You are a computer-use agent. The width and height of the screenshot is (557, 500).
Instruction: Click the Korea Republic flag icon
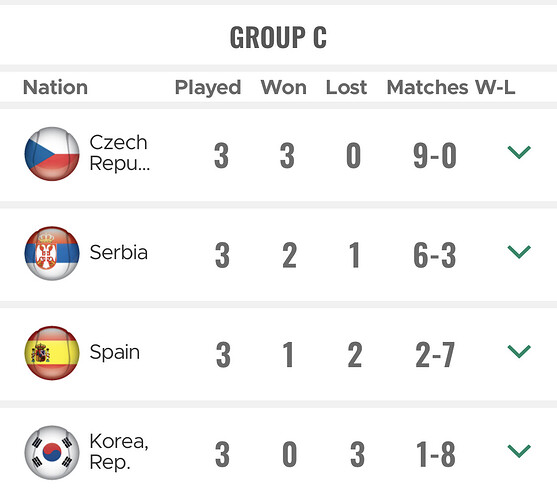[x=52, y=452]
